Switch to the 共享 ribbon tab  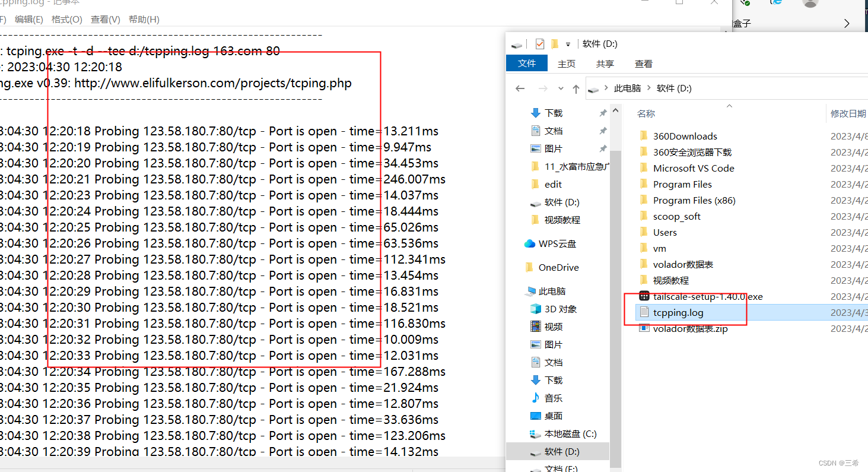[x=605, y=64]
